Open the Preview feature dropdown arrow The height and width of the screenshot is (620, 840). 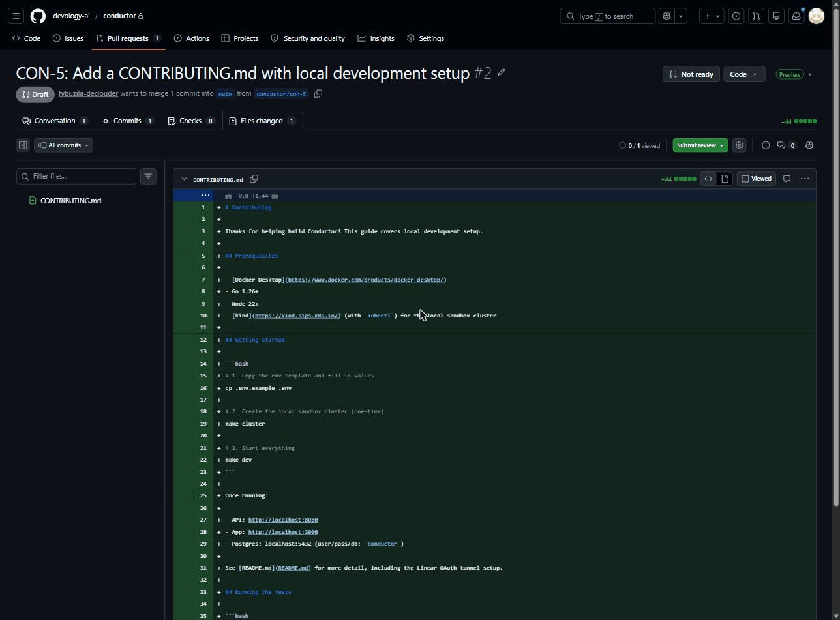[x=810, y=74]
